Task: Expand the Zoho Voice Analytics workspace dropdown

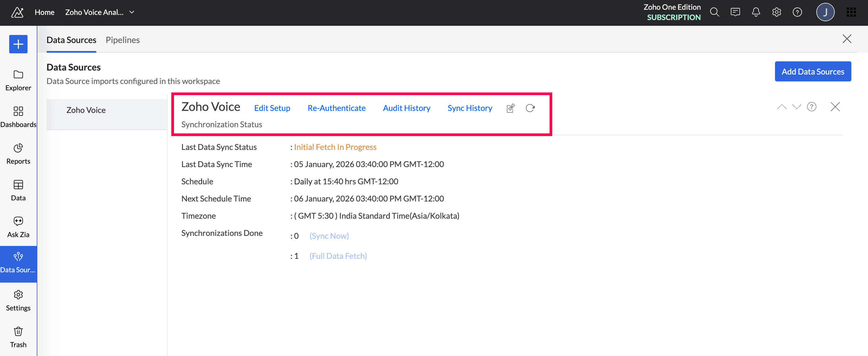Action: (x=132, y=12)
